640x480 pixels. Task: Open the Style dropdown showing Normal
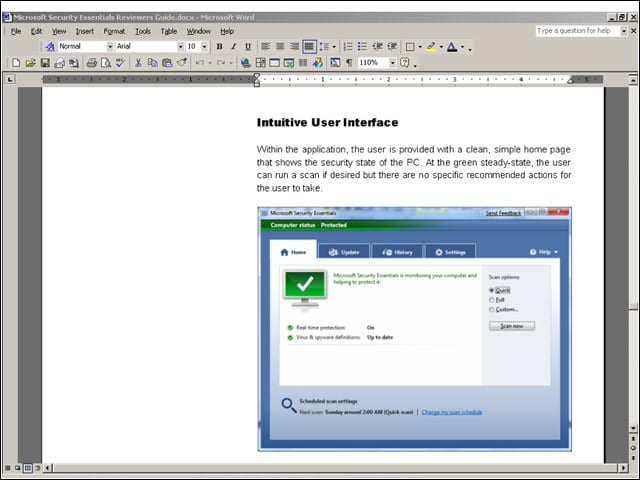coord(110,47)
